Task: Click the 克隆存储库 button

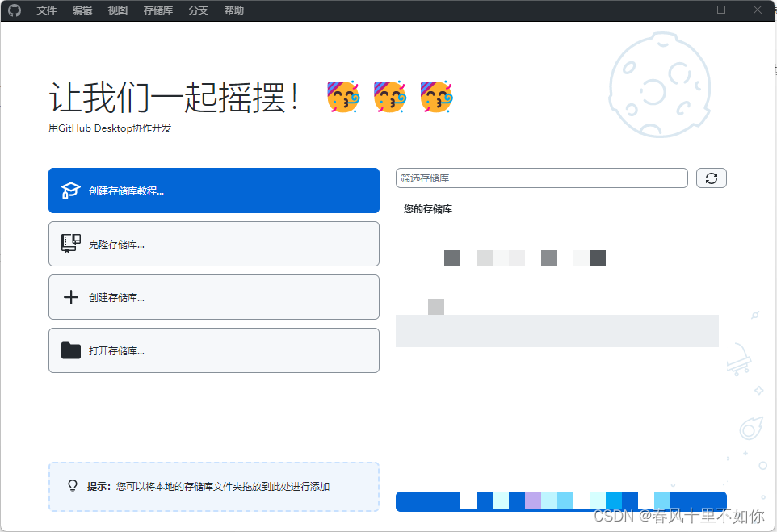Action: coord(214,244)
